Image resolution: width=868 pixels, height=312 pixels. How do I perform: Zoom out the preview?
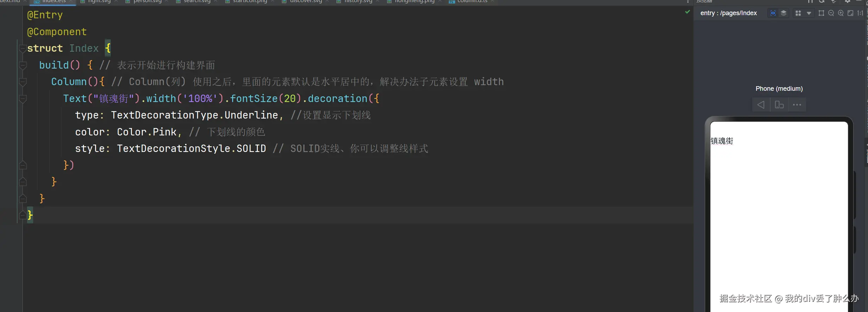coord(831,13)
